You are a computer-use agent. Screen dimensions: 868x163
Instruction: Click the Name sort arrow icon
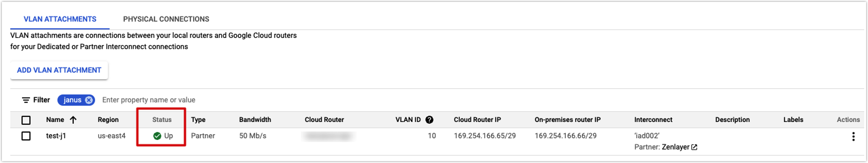(x=73, y=120)
